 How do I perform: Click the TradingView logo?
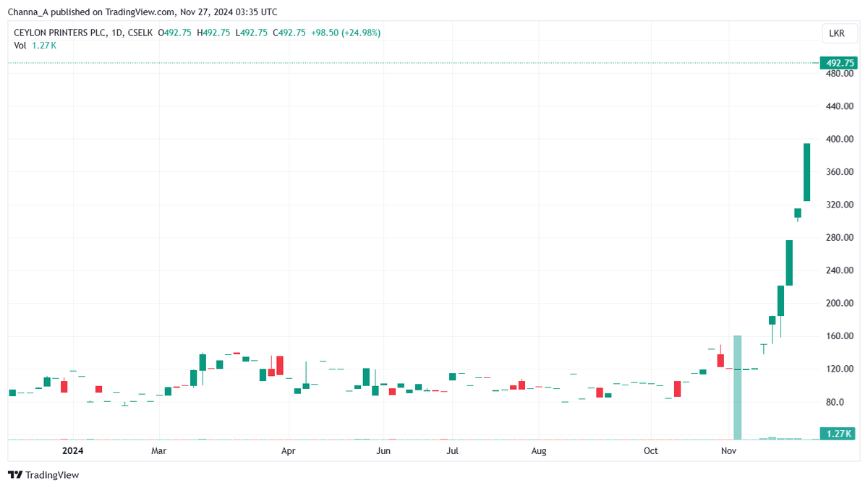pyautogui.click(x=43, y=475)
